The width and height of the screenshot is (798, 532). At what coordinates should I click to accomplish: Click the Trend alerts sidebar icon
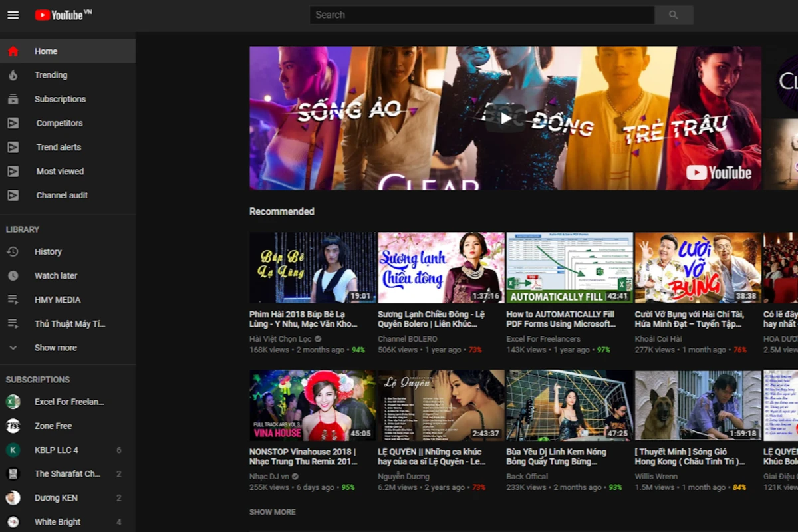coord(13,147)
